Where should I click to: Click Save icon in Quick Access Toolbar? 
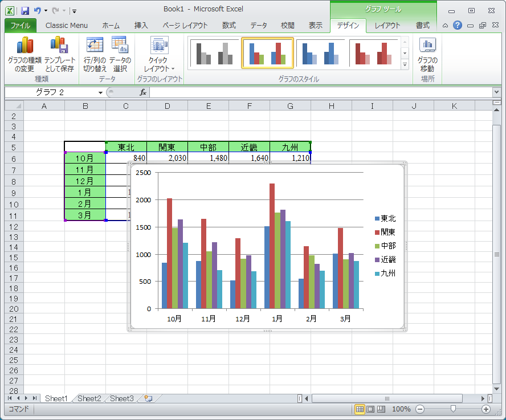25,10
